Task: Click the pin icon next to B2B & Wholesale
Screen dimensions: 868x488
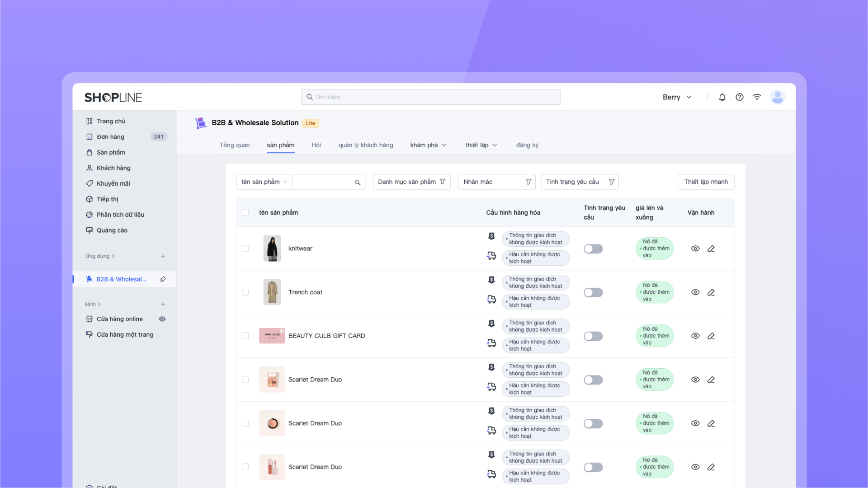Action: point(163,279)
